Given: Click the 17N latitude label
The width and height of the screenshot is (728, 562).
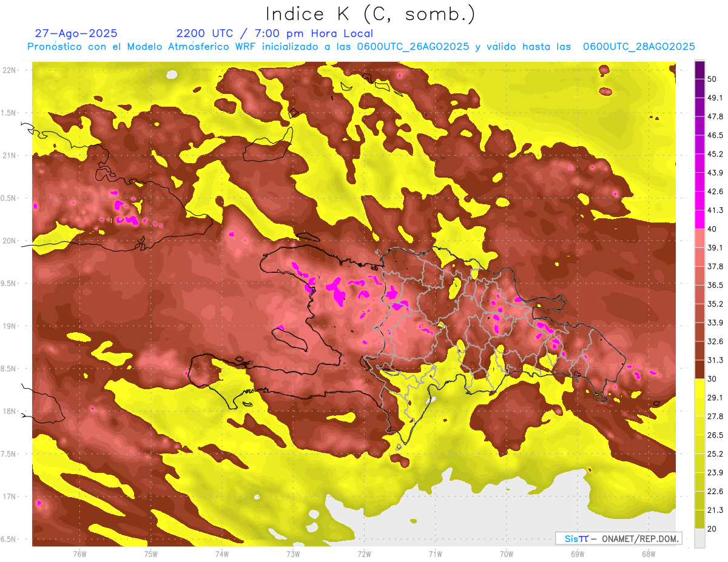Looking at the screenshot, I should click(x=10, y=497).
